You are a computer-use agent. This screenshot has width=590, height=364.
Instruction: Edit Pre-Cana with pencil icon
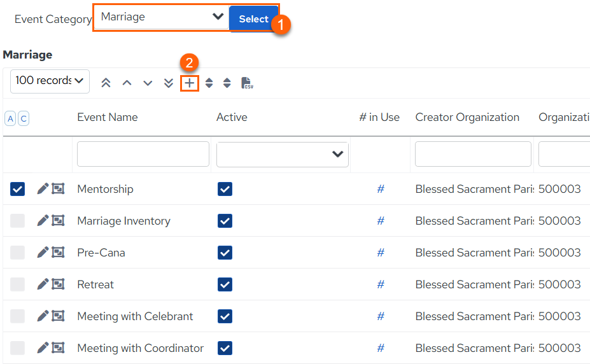point(43,252)
